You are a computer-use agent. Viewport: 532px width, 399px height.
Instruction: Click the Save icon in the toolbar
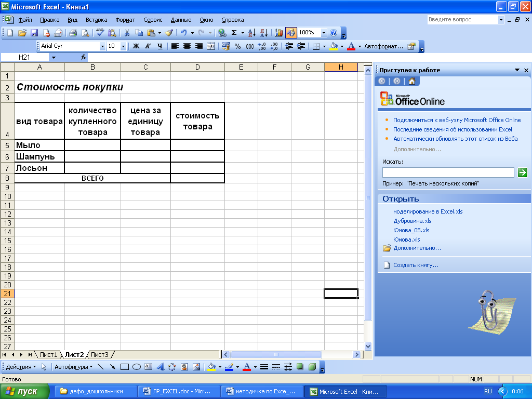point(34,33)
